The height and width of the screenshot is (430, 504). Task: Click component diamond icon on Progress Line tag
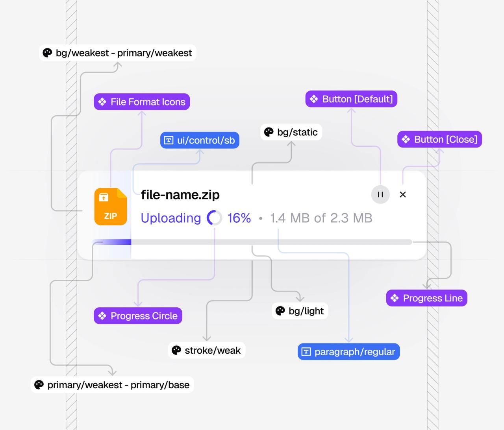395,298
